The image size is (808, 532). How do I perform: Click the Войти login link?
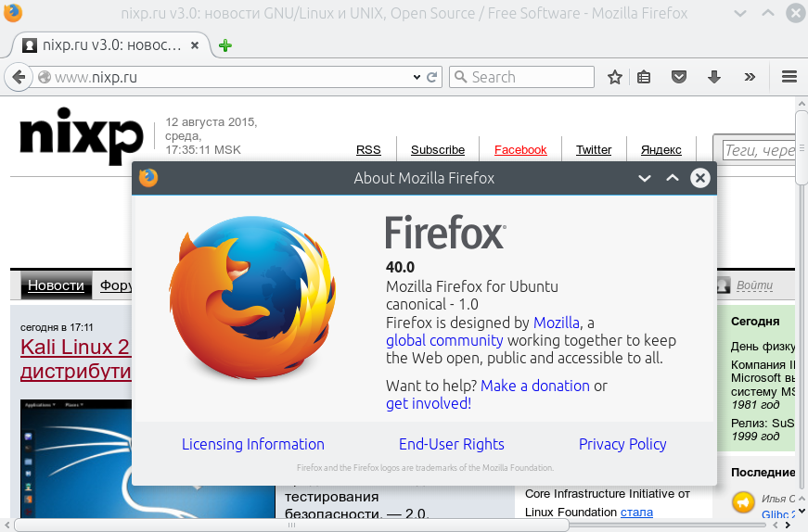(754, 285)
